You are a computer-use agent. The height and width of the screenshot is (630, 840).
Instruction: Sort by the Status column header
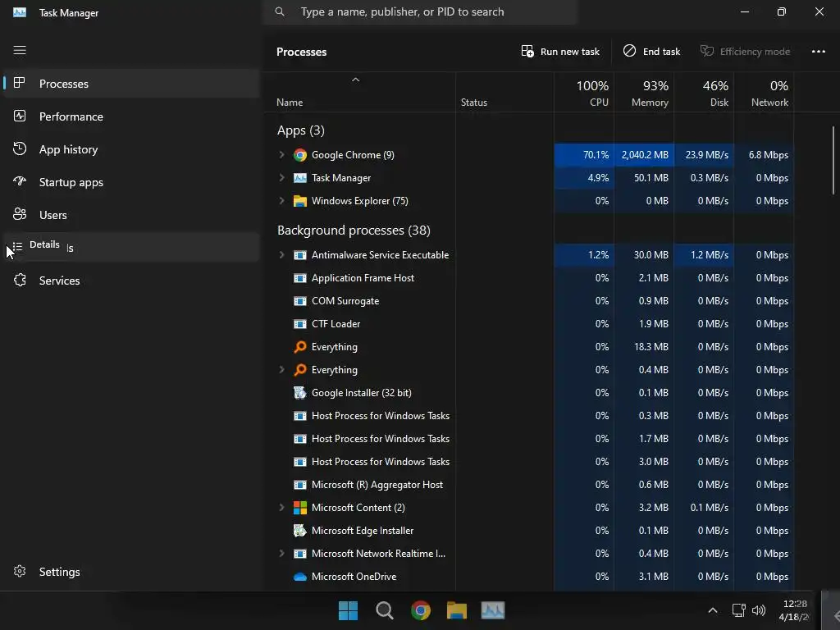coord(504,93)
